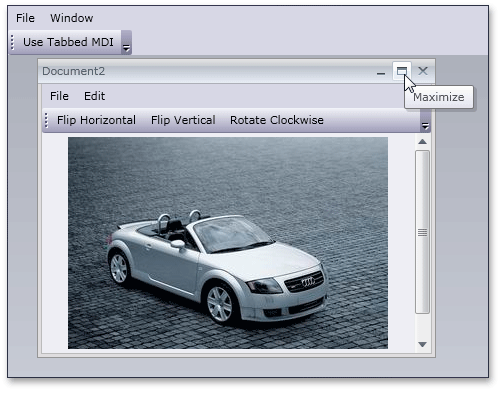
Task: Click the Flip Horizontal button
Action: click(96, 120)
